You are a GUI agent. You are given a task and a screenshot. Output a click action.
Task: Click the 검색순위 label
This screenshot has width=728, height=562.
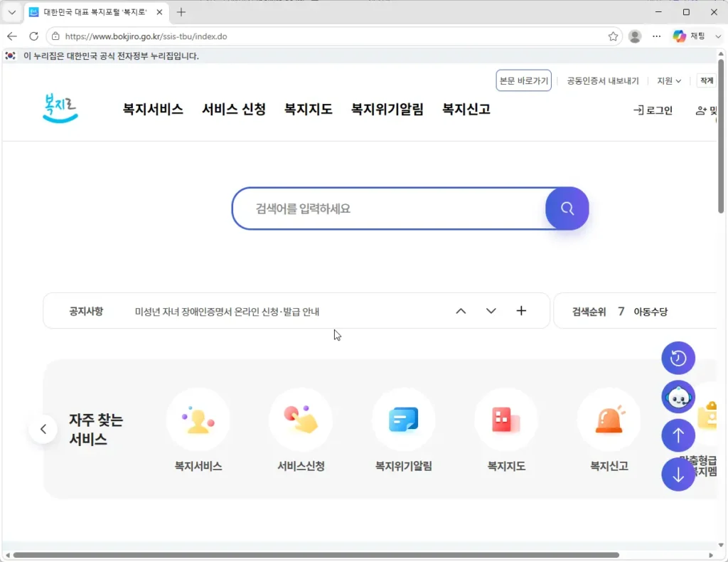point(589,312)
